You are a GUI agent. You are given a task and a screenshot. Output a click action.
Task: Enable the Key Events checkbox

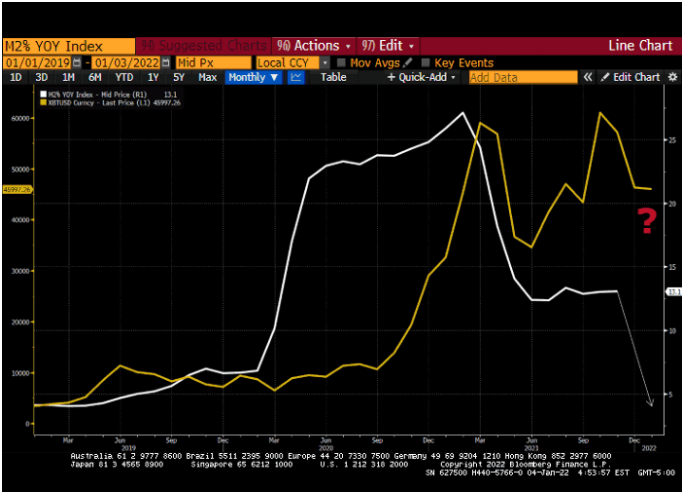point(426,63)
